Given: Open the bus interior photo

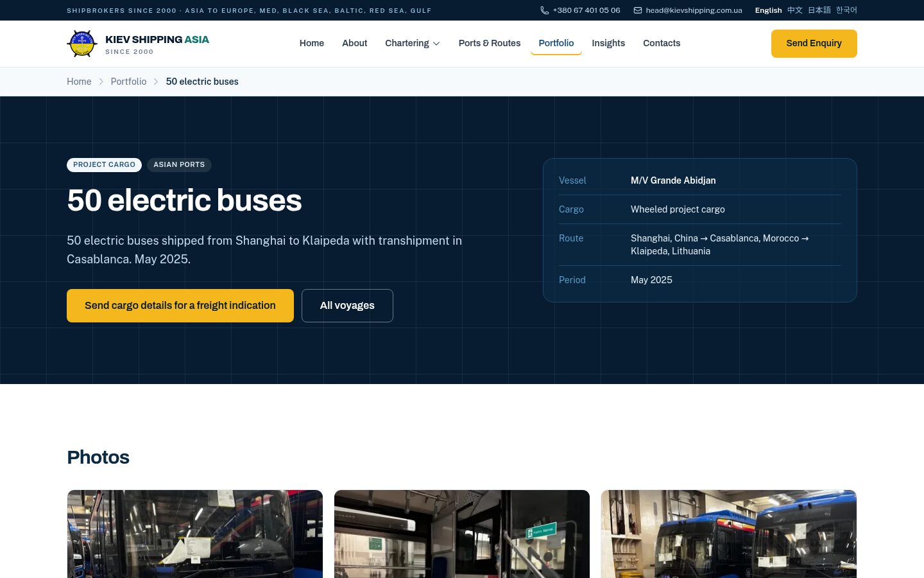Looking at the screenshot, I should [462, 534].
